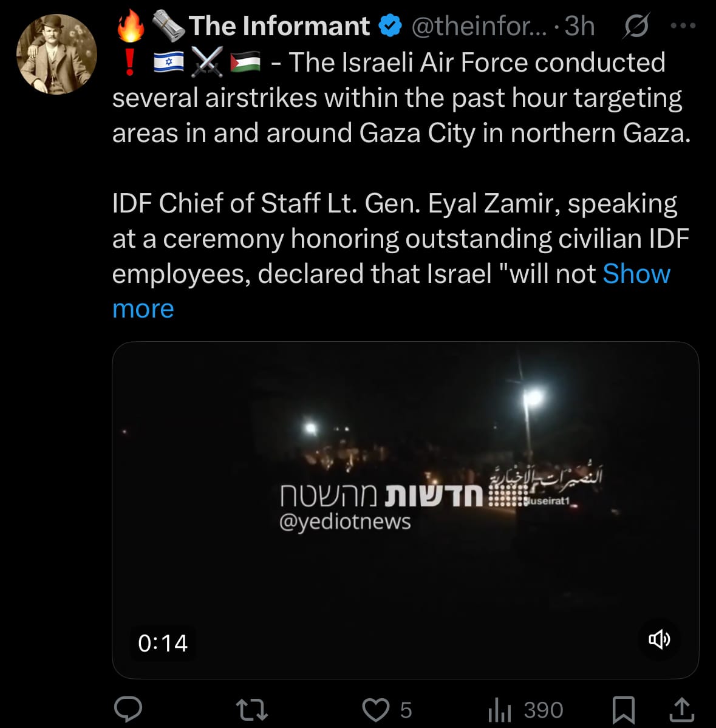Share the post via upload arrow icon
716x728 pixels.
(x=681, y=709)
